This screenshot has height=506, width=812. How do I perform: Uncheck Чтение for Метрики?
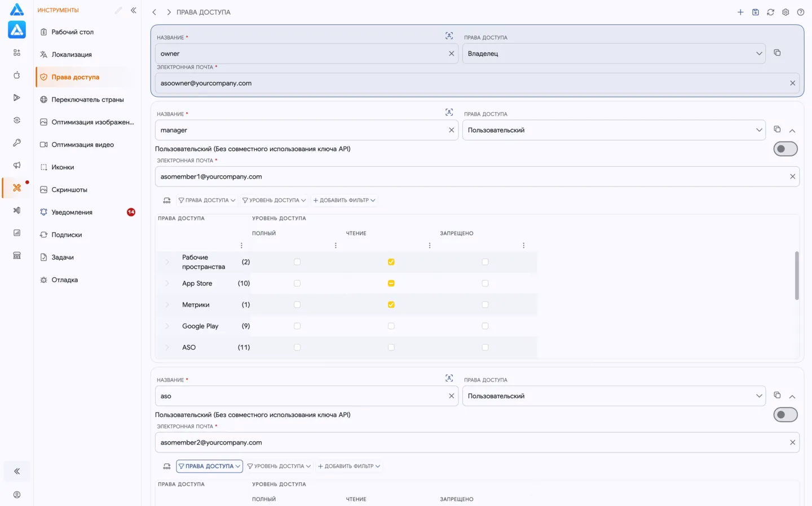(391, 305)
